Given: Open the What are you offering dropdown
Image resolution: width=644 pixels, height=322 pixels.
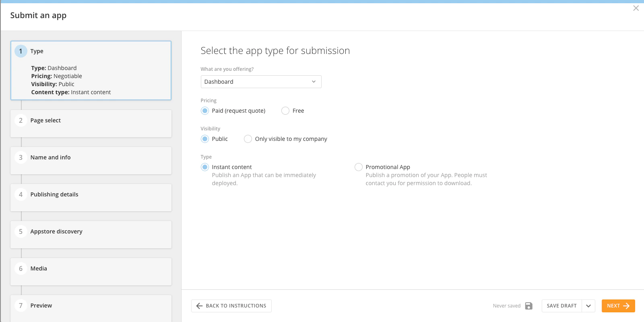Looking at the screenshot, I should tap(261, 82).
